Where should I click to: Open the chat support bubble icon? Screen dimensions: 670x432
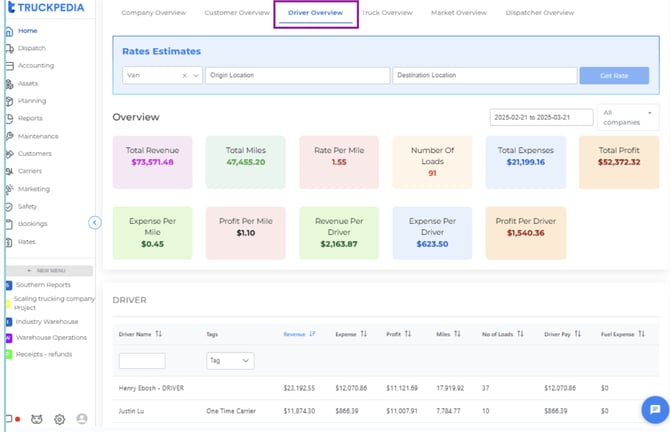(655, 409)
